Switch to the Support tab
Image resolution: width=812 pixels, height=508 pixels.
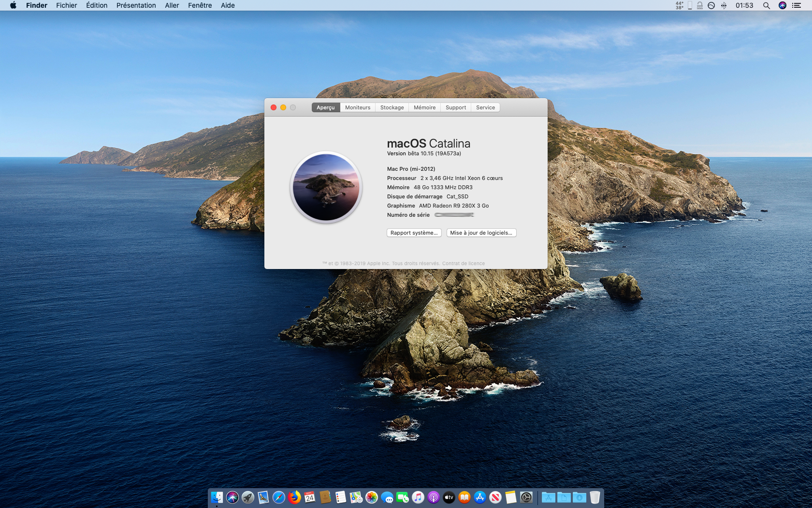456,107
